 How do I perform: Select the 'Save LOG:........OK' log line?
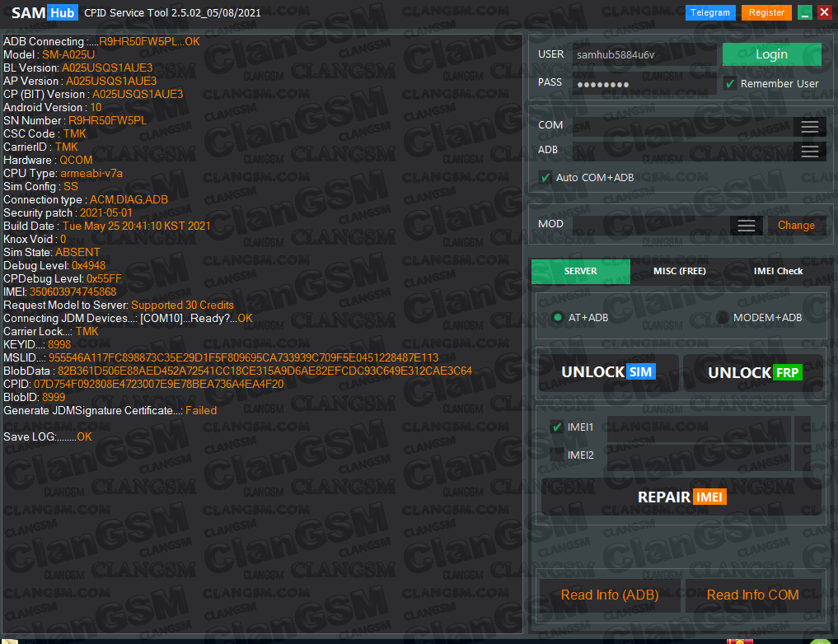(48, 436)
